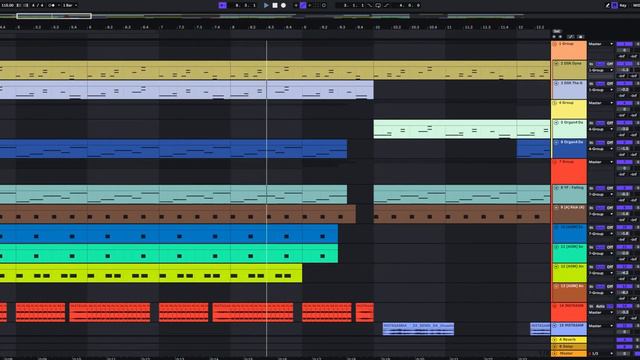Unfold the 5 Organ4 track
This screenshot has height=360, width=640.
click(x=556, y=122)
